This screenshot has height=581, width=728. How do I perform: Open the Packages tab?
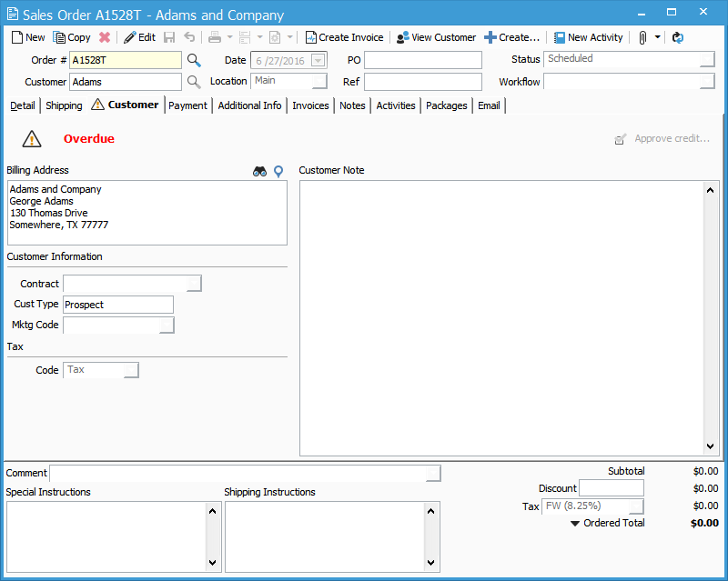pos(447,105)
